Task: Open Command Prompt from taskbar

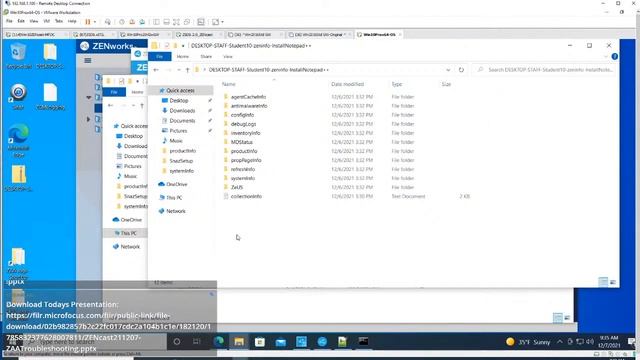Action: point(363,342)
